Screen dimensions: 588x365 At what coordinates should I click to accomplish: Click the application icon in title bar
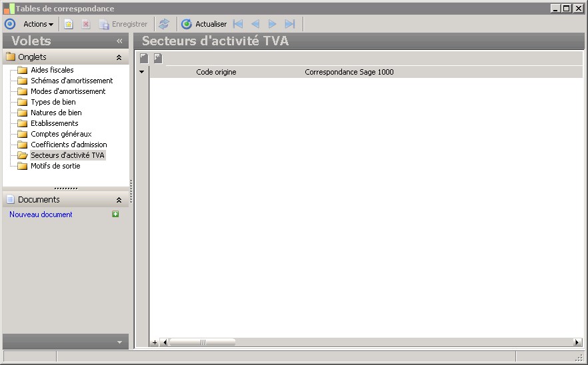pyautogui.click(x=9, y=8)
